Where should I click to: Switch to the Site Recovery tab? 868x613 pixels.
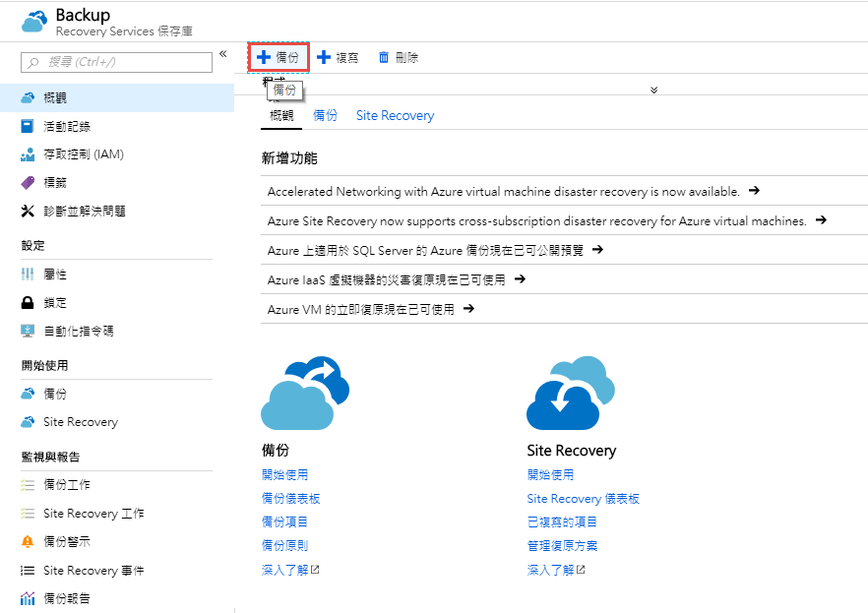pyautogui.click(x=395, y=116)
